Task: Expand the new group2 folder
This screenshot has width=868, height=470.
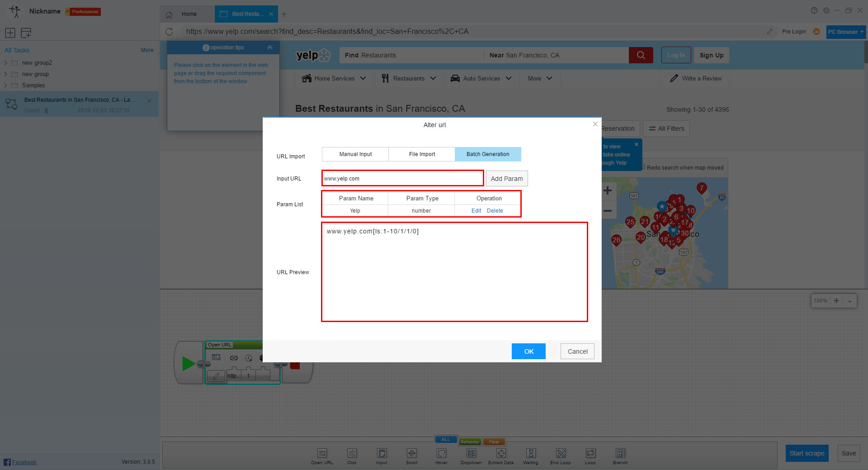Action: (x=6, y=63)
